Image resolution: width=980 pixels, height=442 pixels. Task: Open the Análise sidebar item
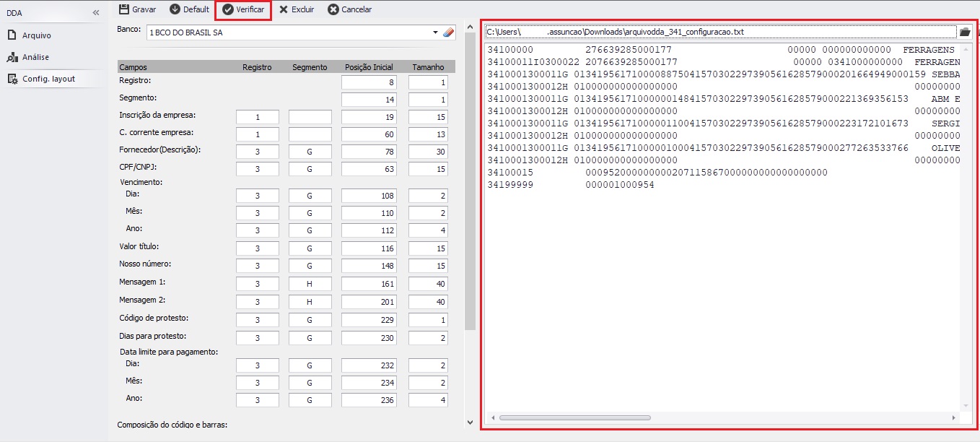[35, 57]
